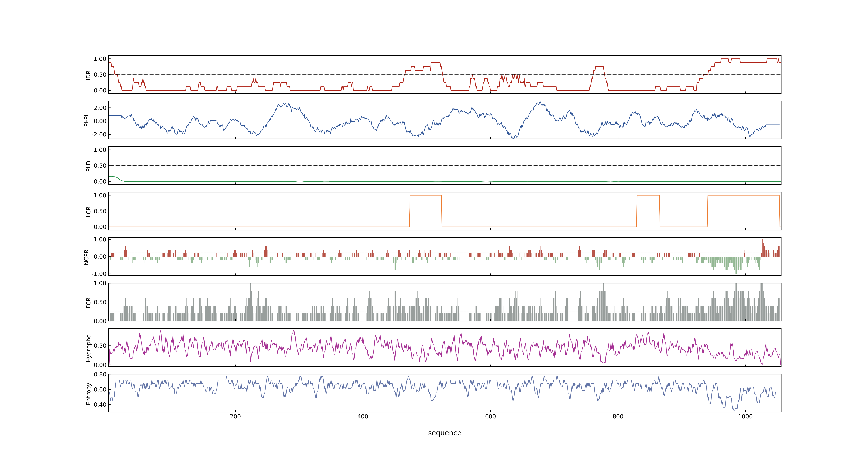Click x-axis tick label 600
This screenshot has width=868, height=463.
(490, 416)
